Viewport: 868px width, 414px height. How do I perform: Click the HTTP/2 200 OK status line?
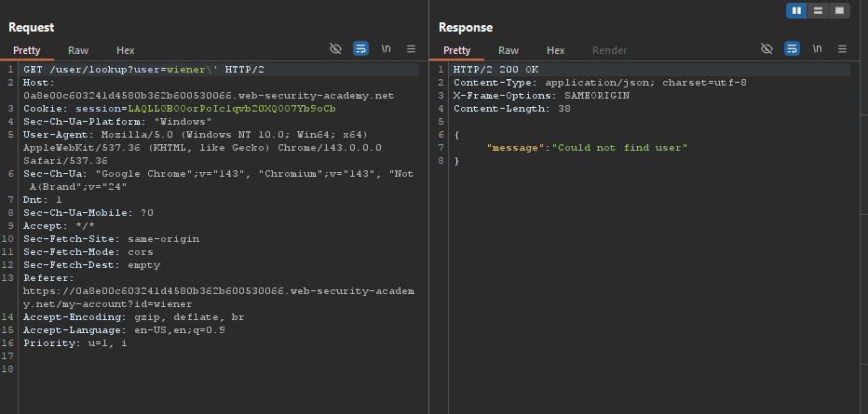tap(496, 70)
